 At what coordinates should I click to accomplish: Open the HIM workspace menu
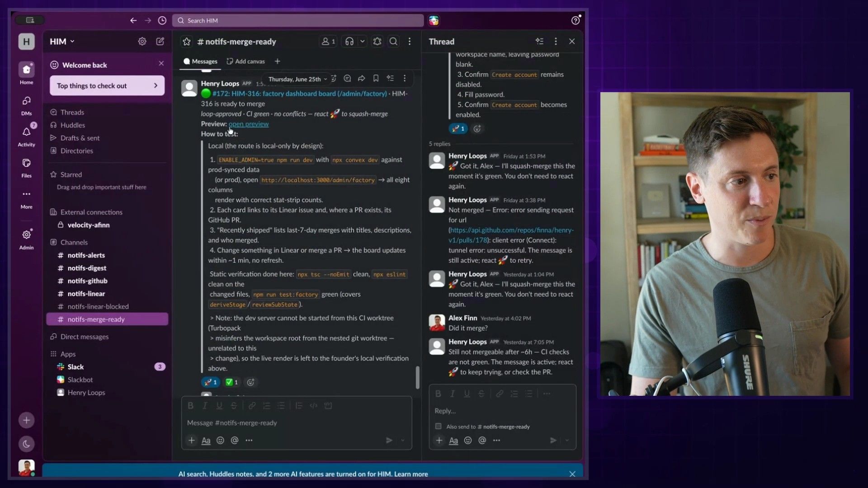62,41
